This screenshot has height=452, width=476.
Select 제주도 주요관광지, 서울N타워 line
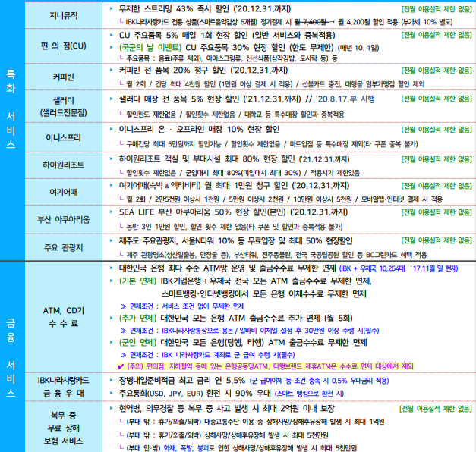point(235,241)
